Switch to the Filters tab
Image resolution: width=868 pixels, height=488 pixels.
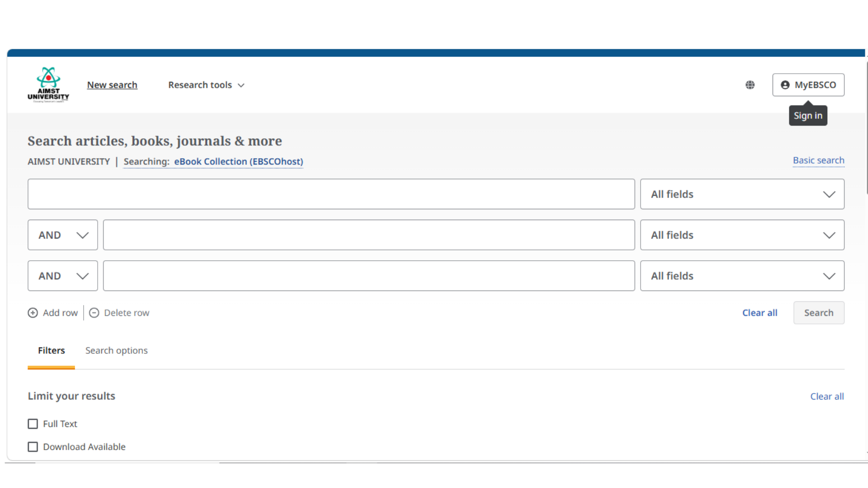point(52,351)
